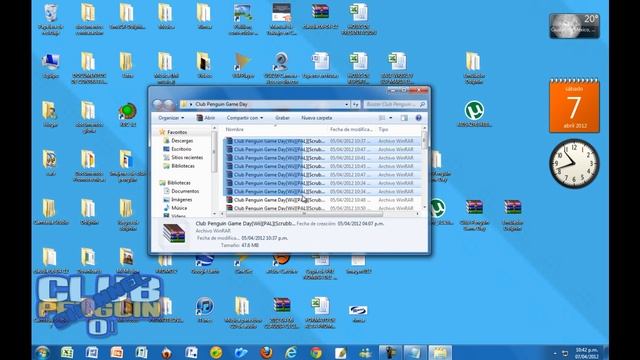This screenshot has height=360, width=640.
Task: Open Escritorio in the navigation pane
Action: click(x=181, y=149)
